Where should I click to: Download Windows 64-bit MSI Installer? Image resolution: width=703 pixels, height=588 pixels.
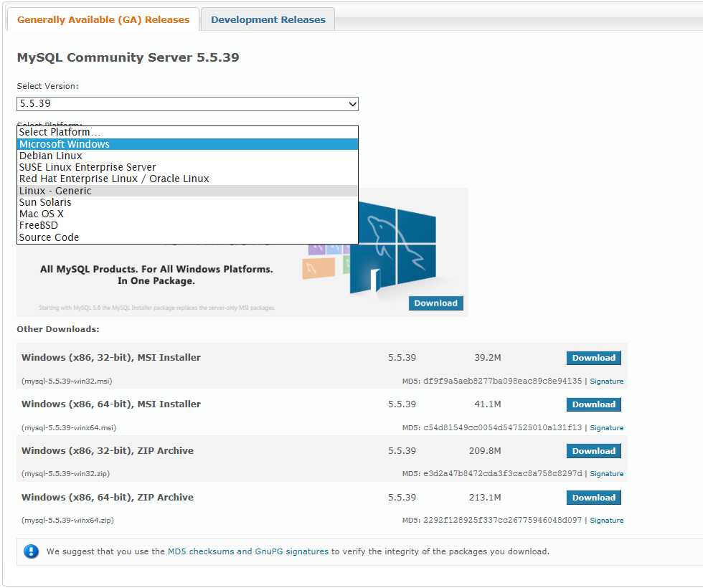(x=594, y=404)
